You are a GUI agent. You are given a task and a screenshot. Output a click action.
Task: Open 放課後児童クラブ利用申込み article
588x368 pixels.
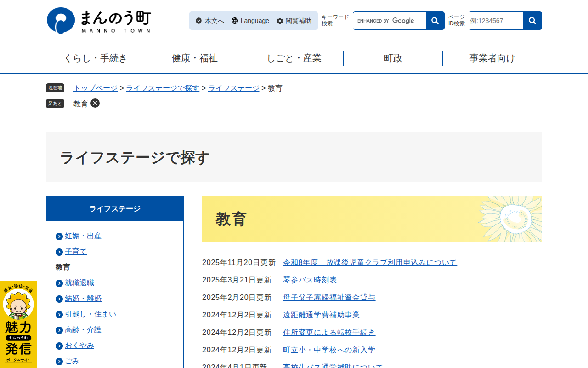pyautogui.click(x=370, y=263)
